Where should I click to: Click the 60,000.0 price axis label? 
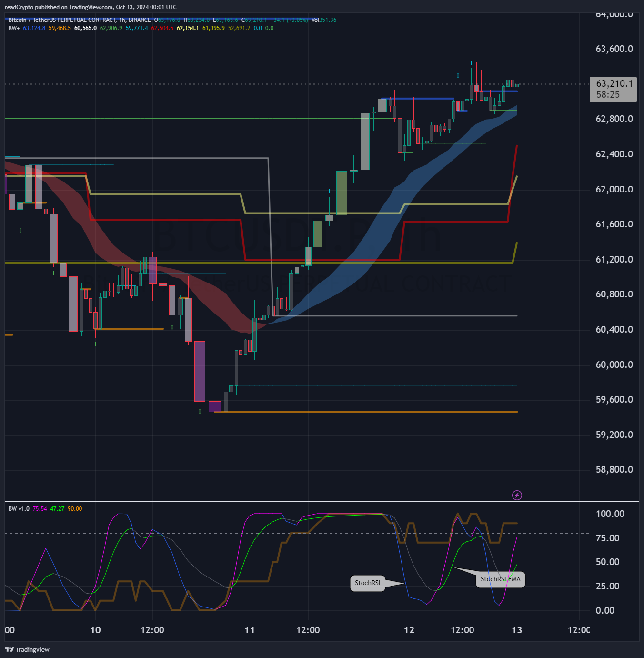(x=614, y=365)
